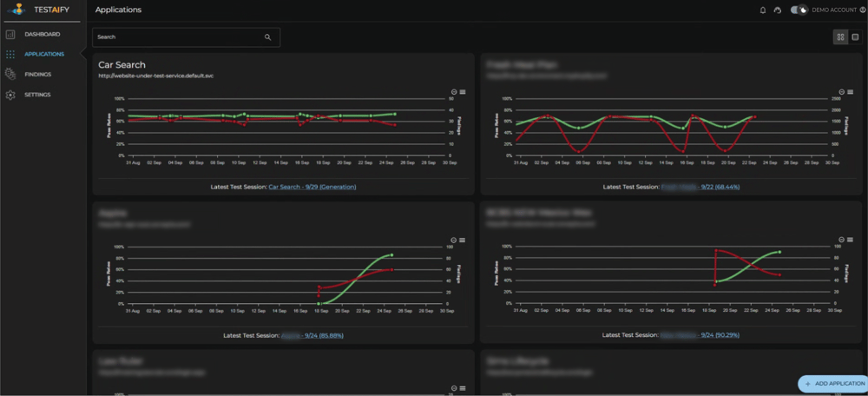Image resolution: width=868 pixels, height=396 pixels.
Task: Open the 9/24 (90.29%) test session link
Action: 700,334
